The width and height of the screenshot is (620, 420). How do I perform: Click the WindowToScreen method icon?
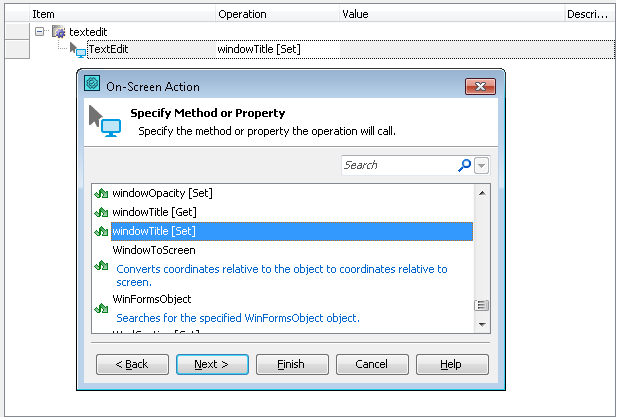tap(100, 266)
